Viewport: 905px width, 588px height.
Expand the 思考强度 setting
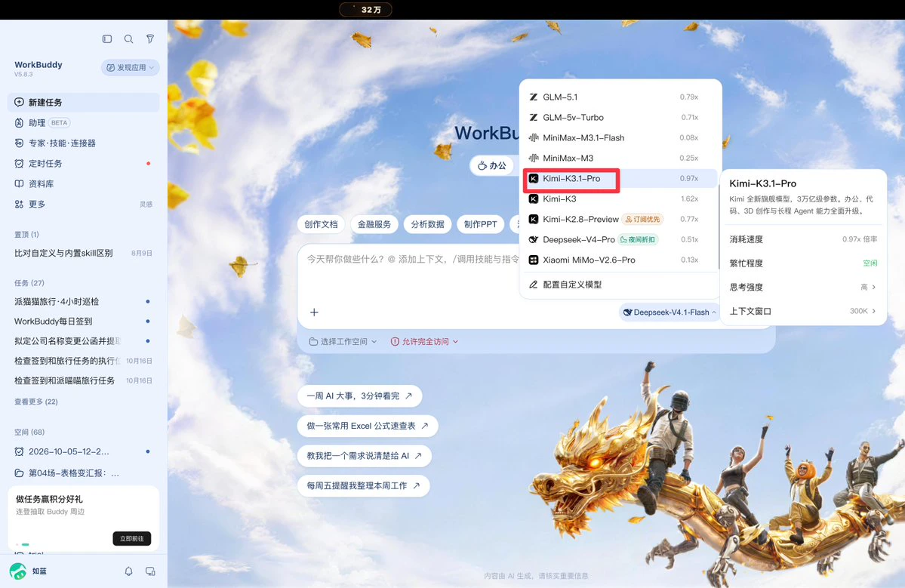[x=802, y=287]
